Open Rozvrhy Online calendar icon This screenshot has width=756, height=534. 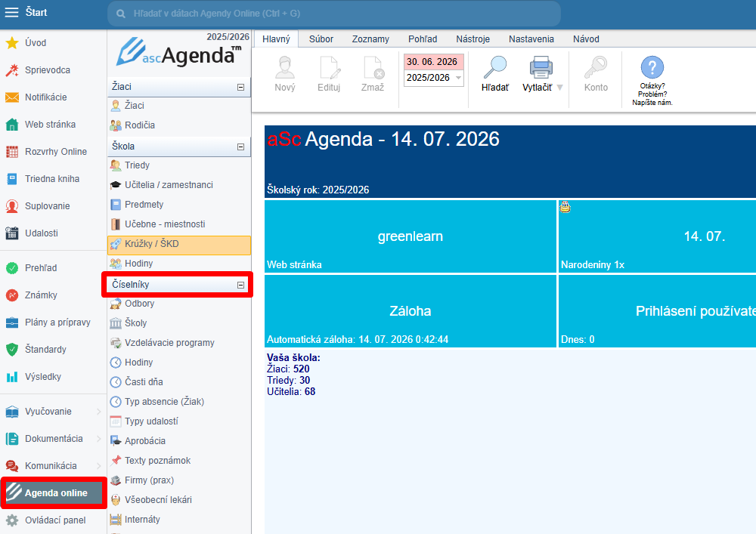(x=12, y=152)
